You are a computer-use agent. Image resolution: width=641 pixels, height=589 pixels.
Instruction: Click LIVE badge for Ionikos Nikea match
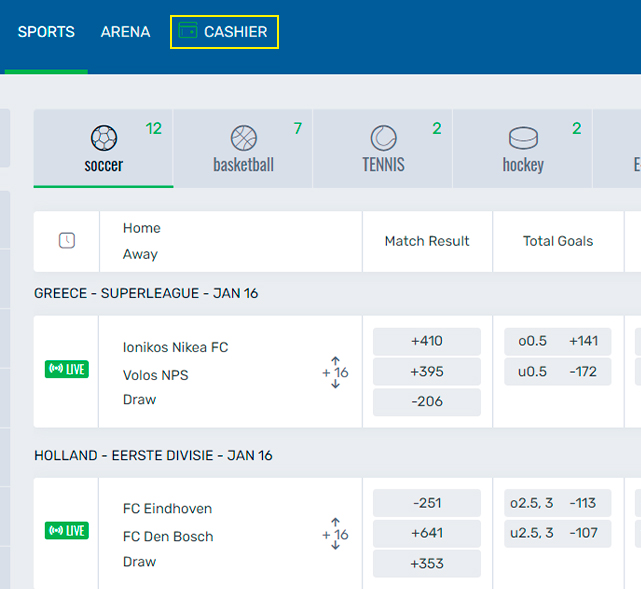(67, 369)
